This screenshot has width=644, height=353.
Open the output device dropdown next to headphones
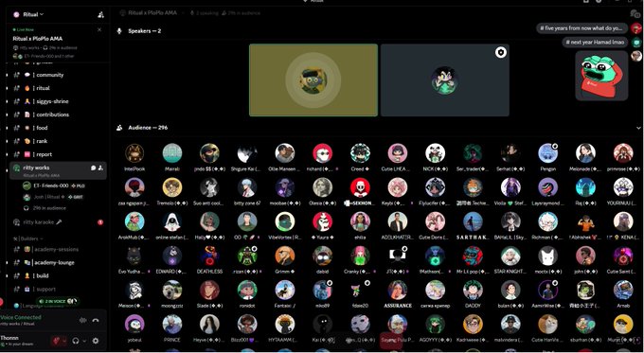(x=84, y=341)
